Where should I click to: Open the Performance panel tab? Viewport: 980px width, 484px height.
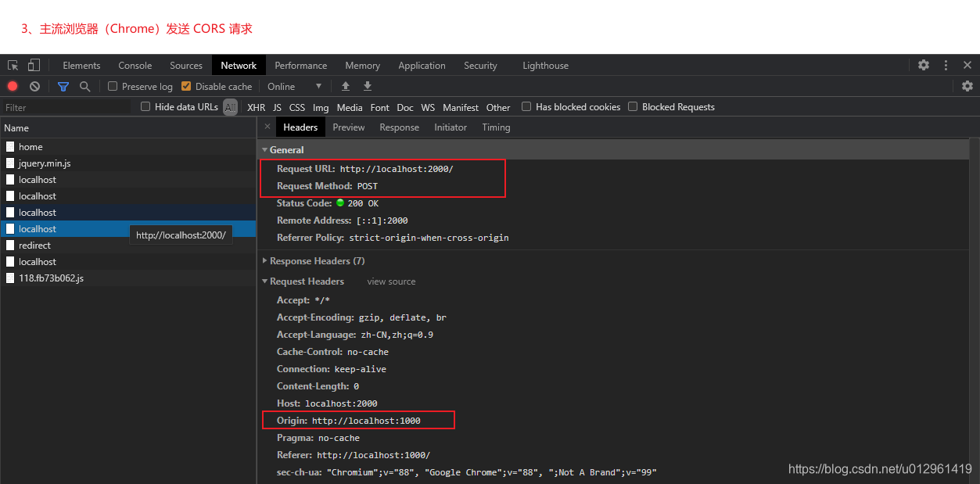[x=301, y=66]
